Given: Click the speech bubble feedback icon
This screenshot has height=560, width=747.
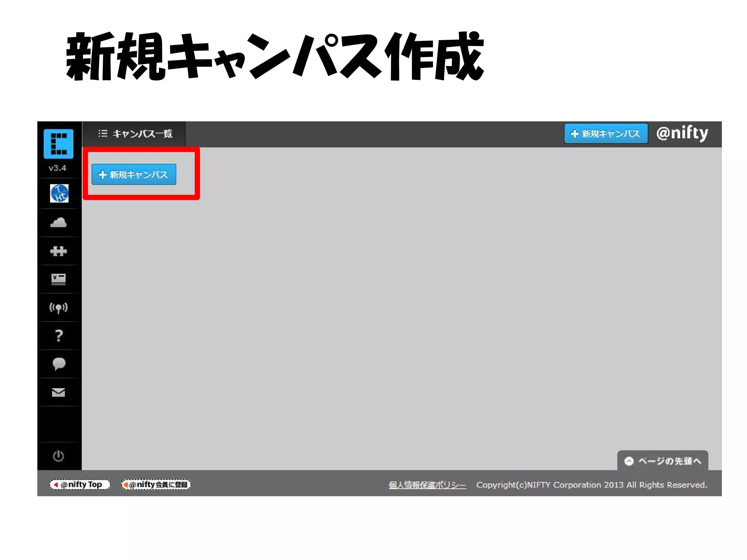Looking at the screenshot, I should (58, 364).
